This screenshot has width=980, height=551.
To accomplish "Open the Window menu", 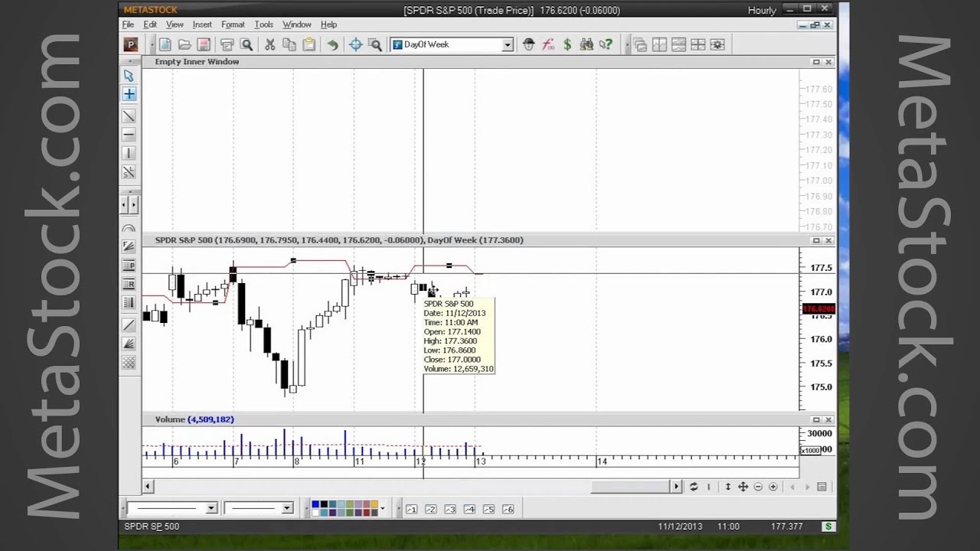I will coord(296,24).
